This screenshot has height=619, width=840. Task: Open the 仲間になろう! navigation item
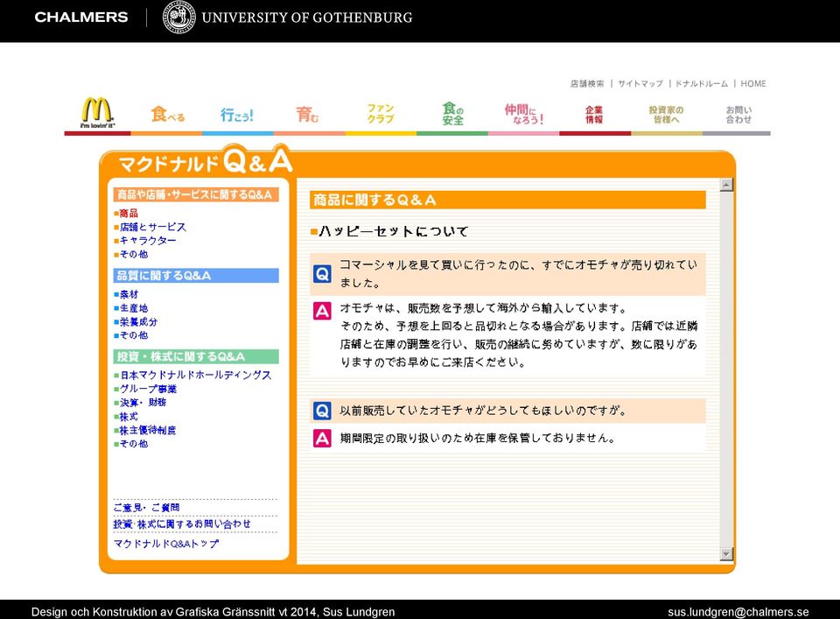click(x=524, y=114)
